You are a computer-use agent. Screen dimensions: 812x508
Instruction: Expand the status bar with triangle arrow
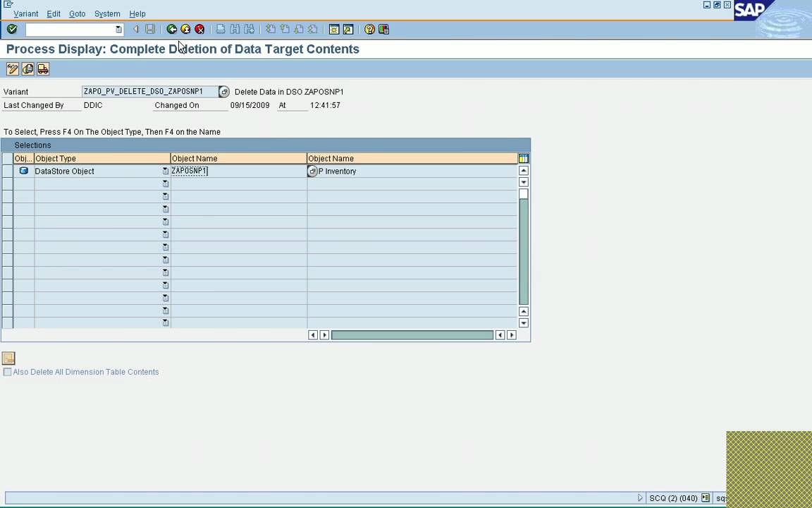tap(640, 497)
